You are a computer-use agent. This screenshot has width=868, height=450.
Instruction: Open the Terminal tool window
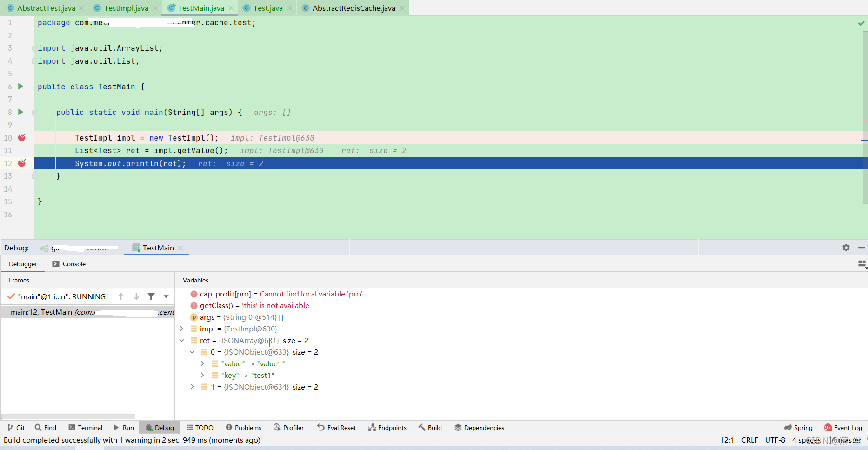click(85, 428)
